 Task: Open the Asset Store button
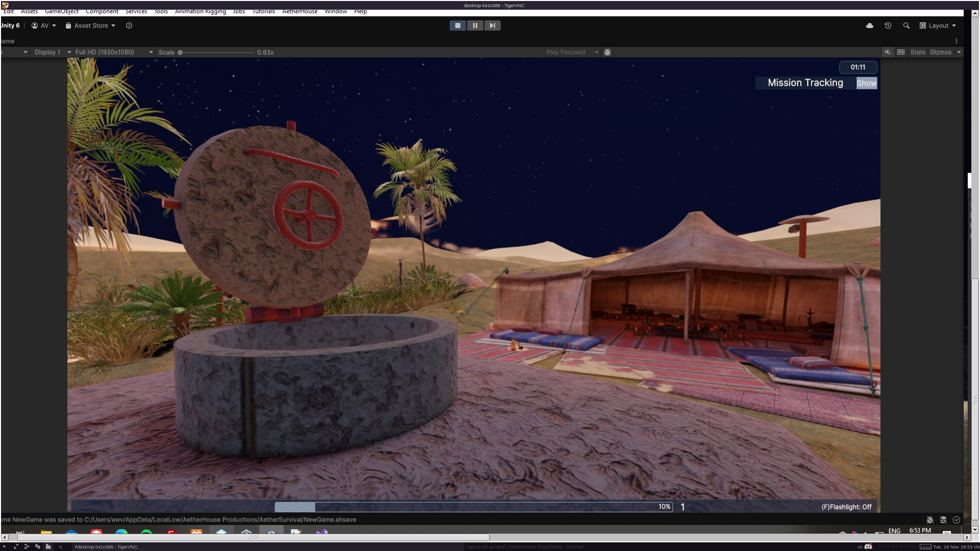[90, 26]
